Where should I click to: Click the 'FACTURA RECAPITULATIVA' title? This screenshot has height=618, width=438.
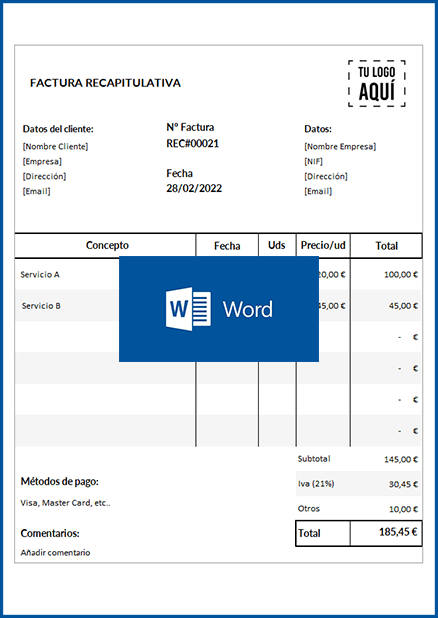tap(105, 83)
